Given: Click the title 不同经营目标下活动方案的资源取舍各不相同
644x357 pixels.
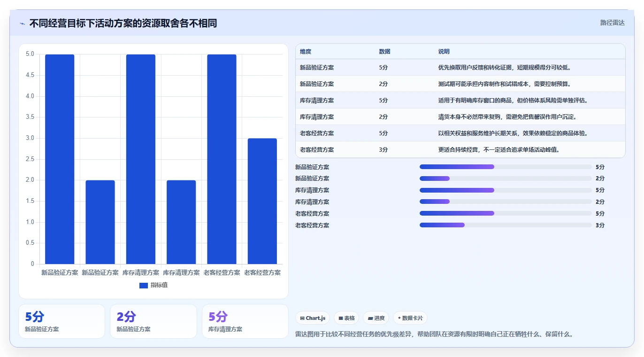Looking at the screenshot, I should (123, 23).
